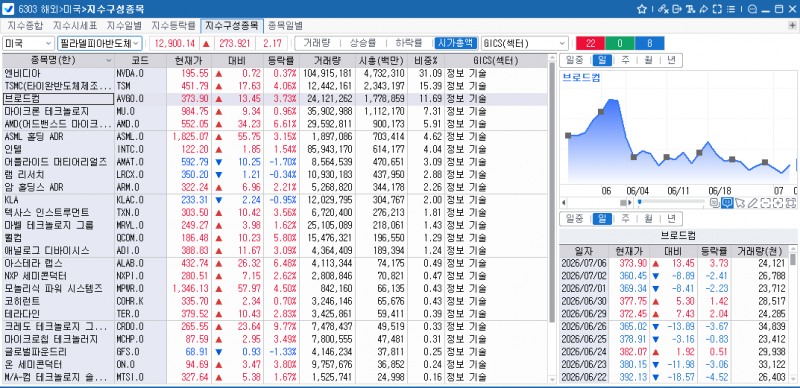The image size is (800, 388).
Task: Sort by the 비중% column header
Action: (426, 61)
